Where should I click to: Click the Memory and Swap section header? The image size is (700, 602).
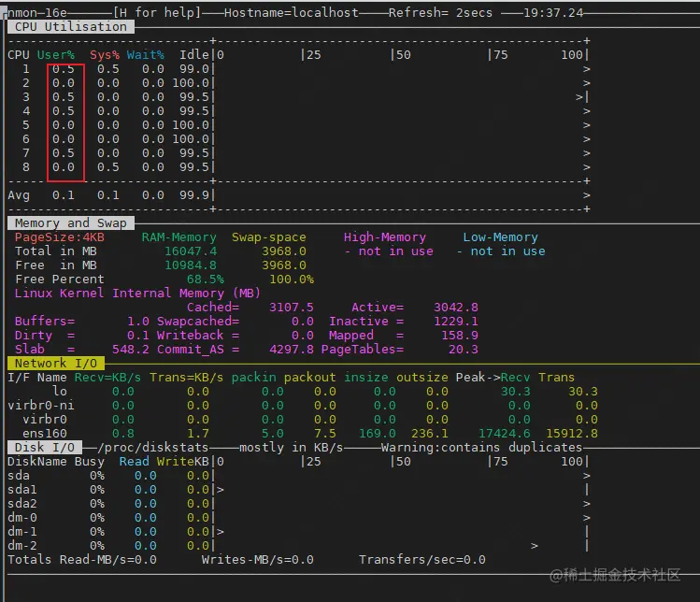coord(70,222)
